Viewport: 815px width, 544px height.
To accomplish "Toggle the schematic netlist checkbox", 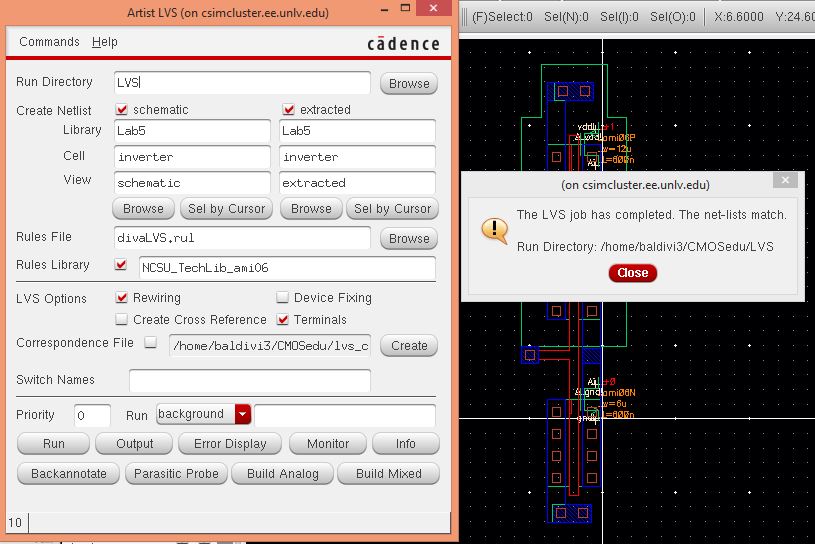I will click(x=122, y=110).
